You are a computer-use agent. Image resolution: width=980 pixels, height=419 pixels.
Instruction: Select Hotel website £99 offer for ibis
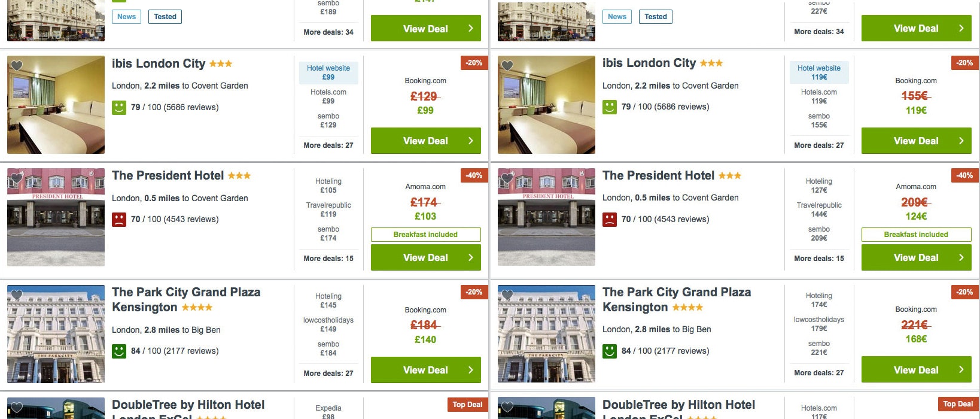pos(328,72)
